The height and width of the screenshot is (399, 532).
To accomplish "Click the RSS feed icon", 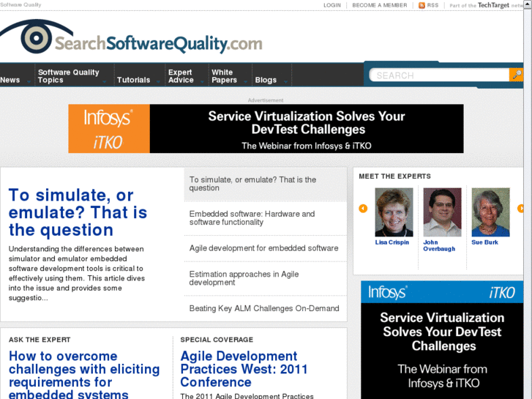I will point(422,5).
